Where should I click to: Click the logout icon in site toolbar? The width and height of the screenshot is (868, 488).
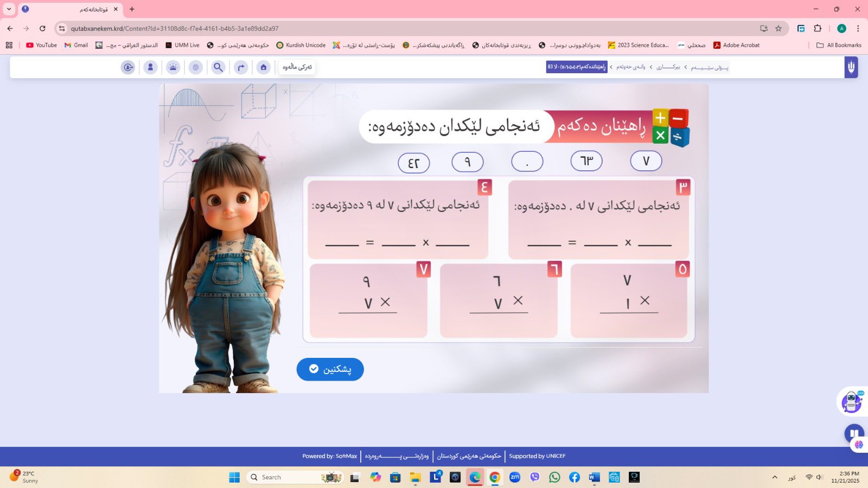[x=128, y=67]
